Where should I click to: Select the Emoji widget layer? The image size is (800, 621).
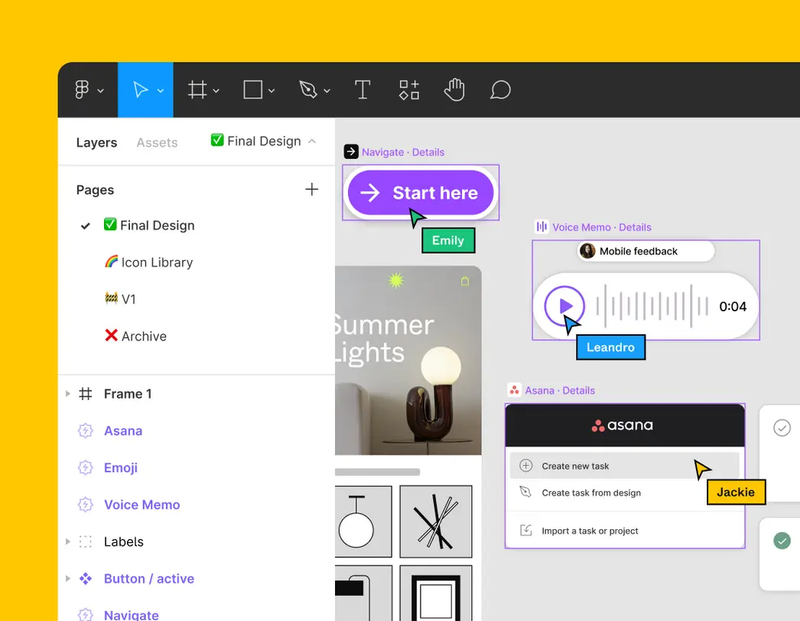(120, 468)
